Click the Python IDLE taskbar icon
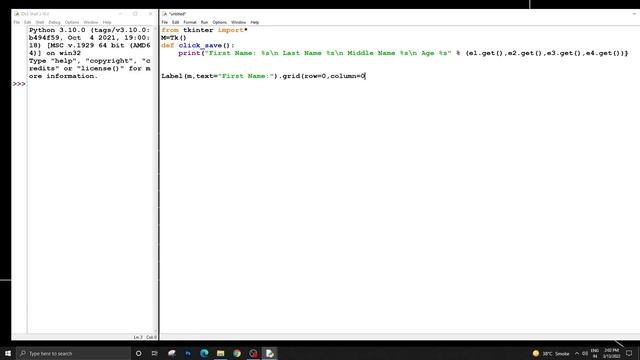 (269, 353)
